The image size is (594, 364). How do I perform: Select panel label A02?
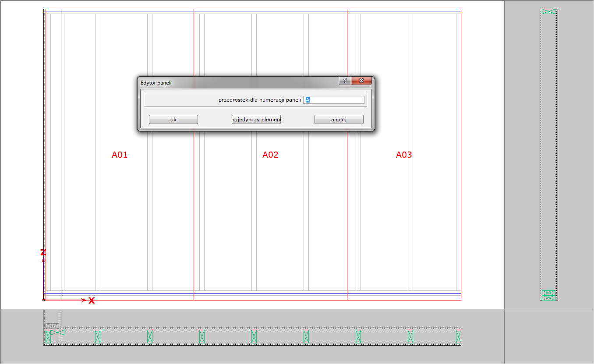[270, 155]
